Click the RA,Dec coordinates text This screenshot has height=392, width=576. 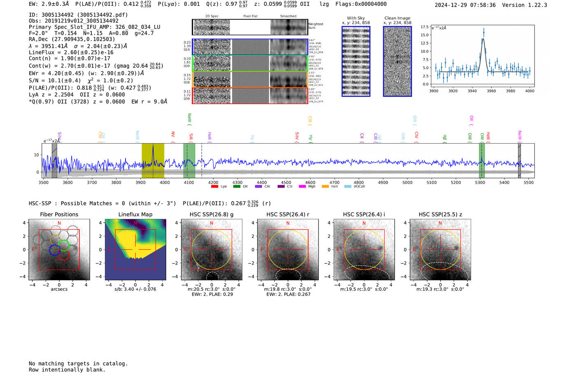click(72, 39)
